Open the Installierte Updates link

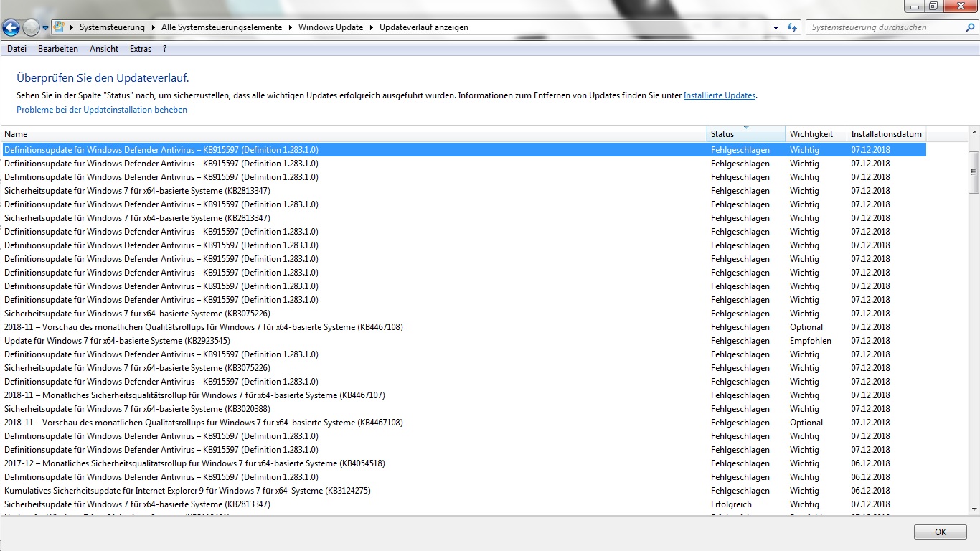pyautogui.click(x=720, y=95)
